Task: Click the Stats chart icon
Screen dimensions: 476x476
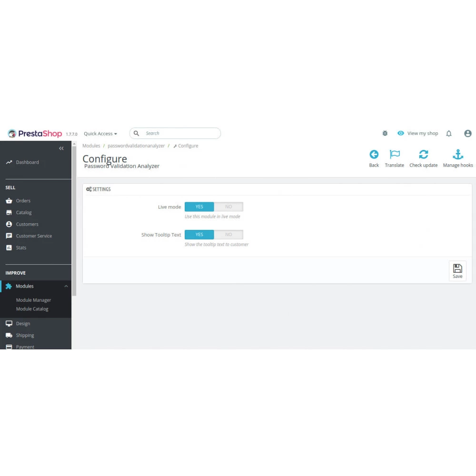Action: pos(9,248)
